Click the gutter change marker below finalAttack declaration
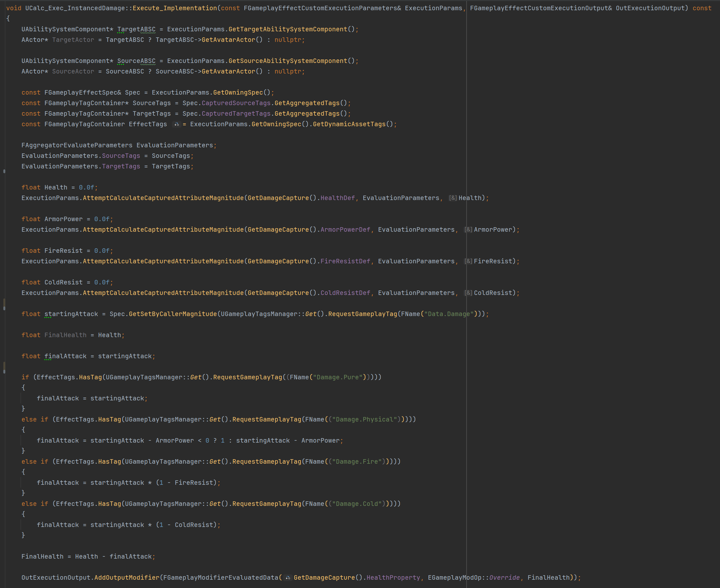Viewport: 720px width, 588px height. (4, 367)
